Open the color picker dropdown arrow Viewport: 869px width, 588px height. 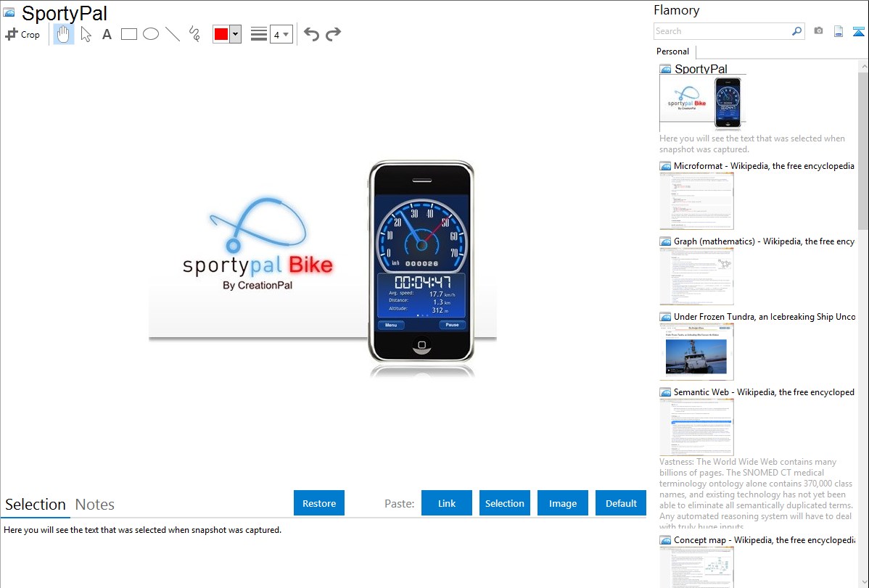click(x=236, y=34)
